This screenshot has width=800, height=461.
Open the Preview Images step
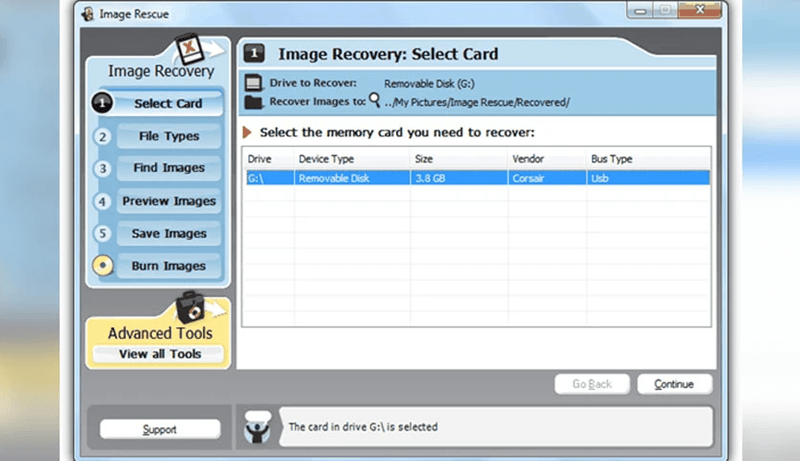(x=169, y=201)
